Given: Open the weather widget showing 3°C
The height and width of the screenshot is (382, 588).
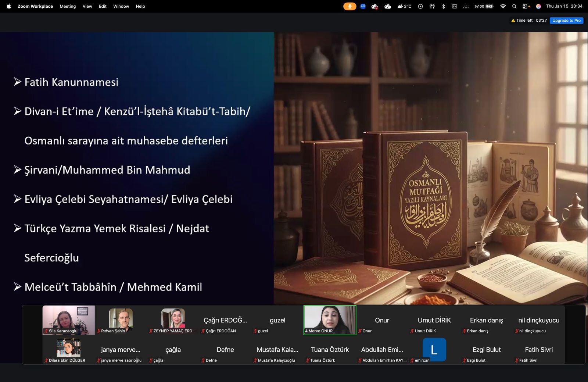Looking at the screenshot, I should tap(404, 6).
